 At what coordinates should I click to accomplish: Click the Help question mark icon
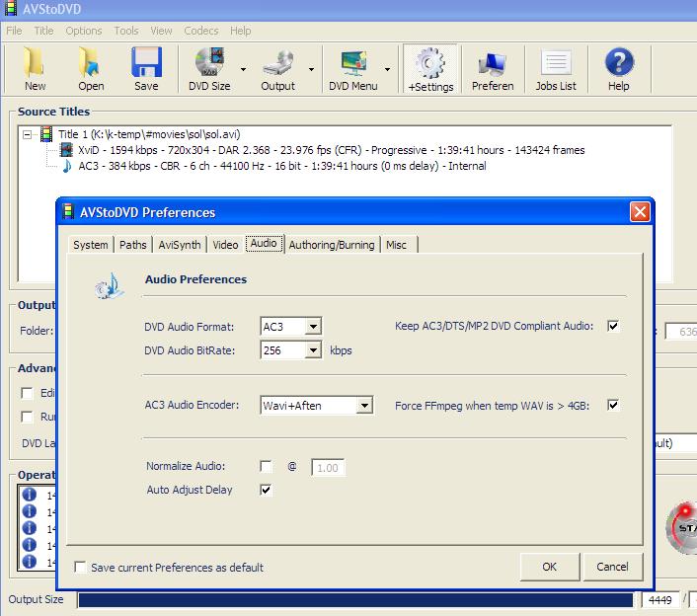[x=619, y=62]
